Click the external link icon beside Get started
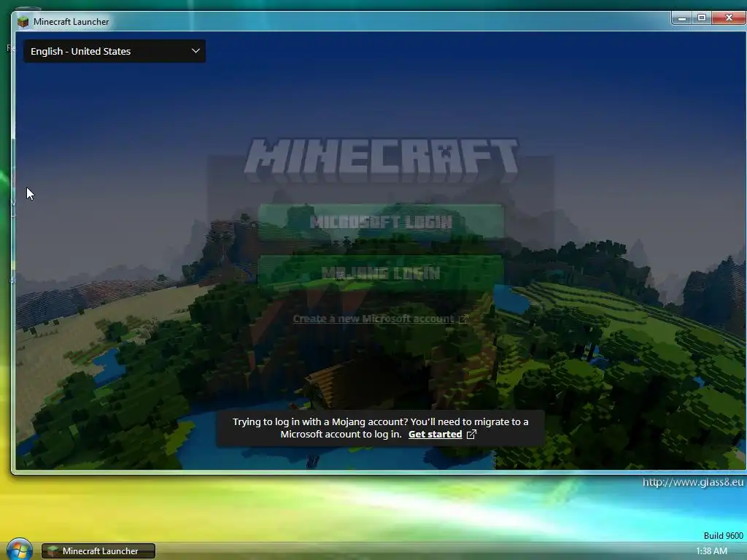This screenshot has width=747, height=560. (x=471, y=435)
